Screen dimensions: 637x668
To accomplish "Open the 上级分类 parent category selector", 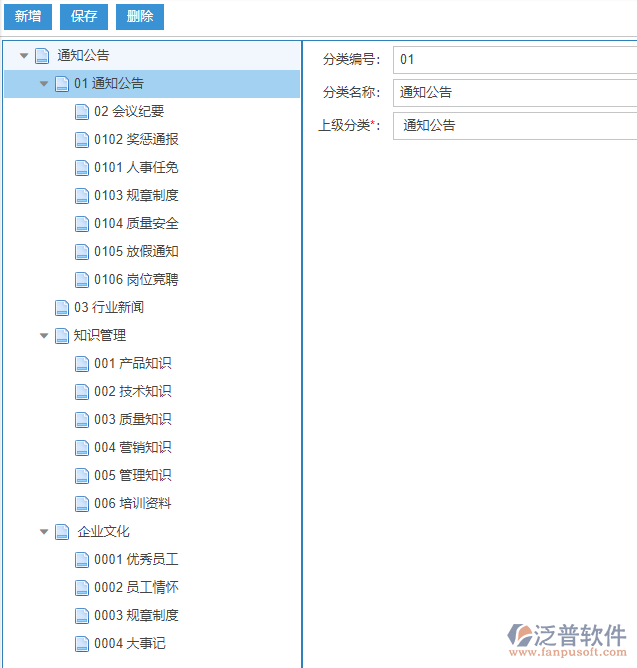I will click(x=515, y=125).
